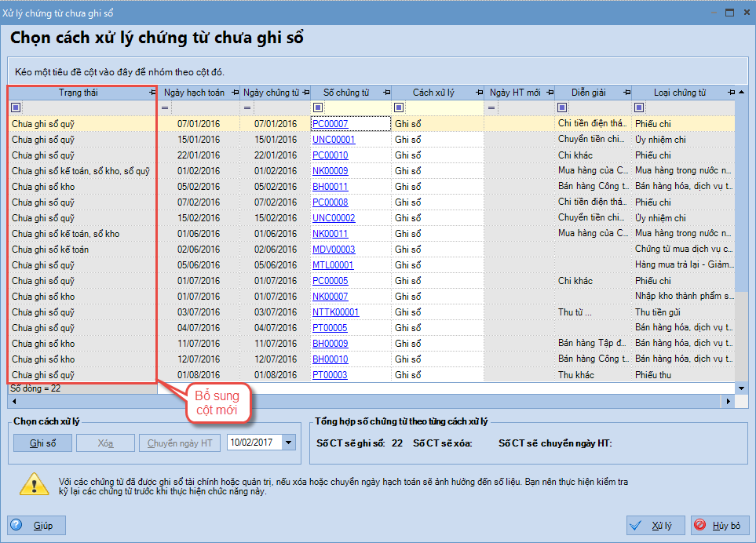756x543 pixels.
Task: Open voucher link NK00007
Action: (x=331, y=297)
